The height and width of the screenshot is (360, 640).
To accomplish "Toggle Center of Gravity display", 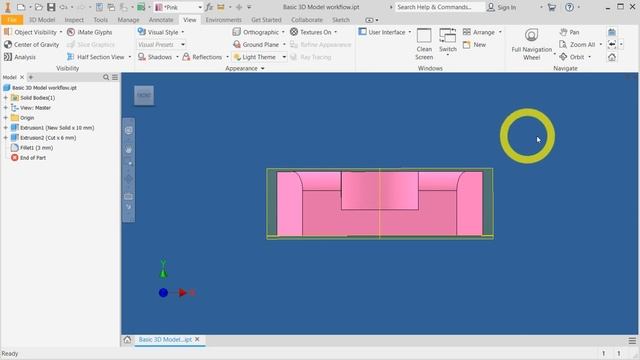I will point(31,44).
